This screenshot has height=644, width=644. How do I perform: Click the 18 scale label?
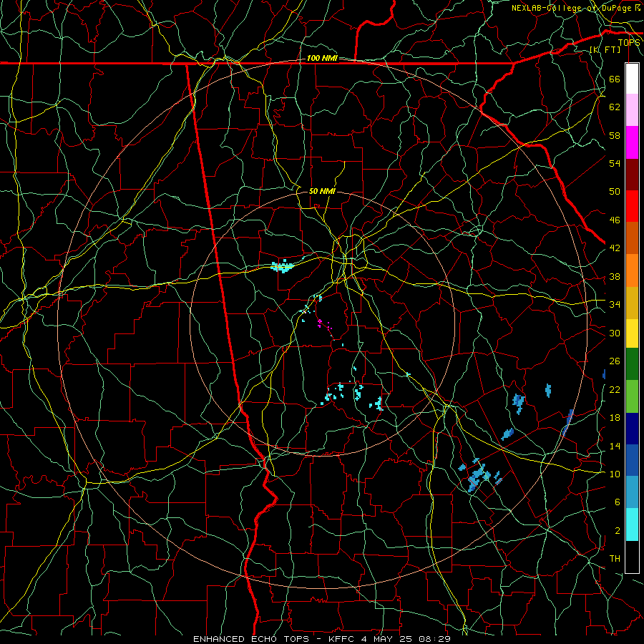point(615,418)
